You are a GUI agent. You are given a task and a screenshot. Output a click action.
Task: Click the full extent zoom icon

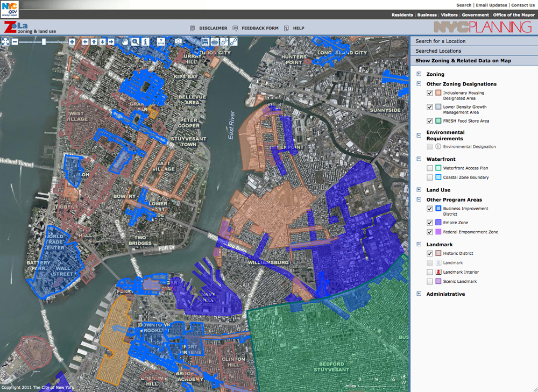(5, 41)
